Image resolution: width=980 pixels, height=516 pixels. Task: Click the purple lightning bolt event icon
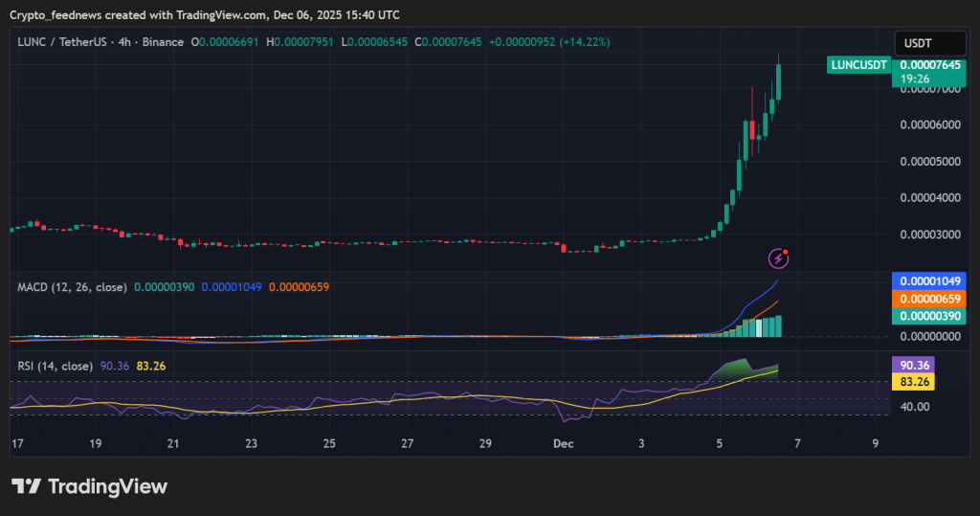(779, 258)
